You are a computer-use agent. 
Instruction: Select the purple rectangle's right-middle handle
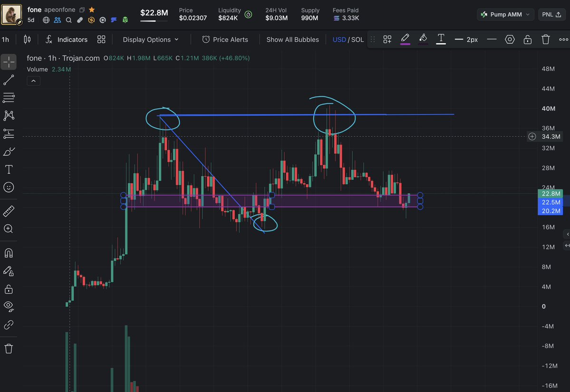pyautogui.click(x=420, y=201)
